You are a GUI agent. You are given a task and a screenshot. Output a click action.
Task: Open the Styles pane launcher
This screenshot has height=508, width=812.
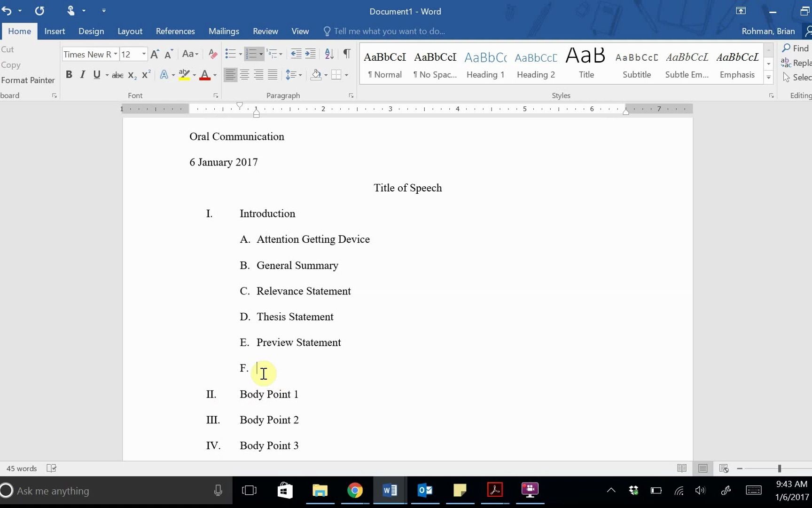[x=771, y=95]
